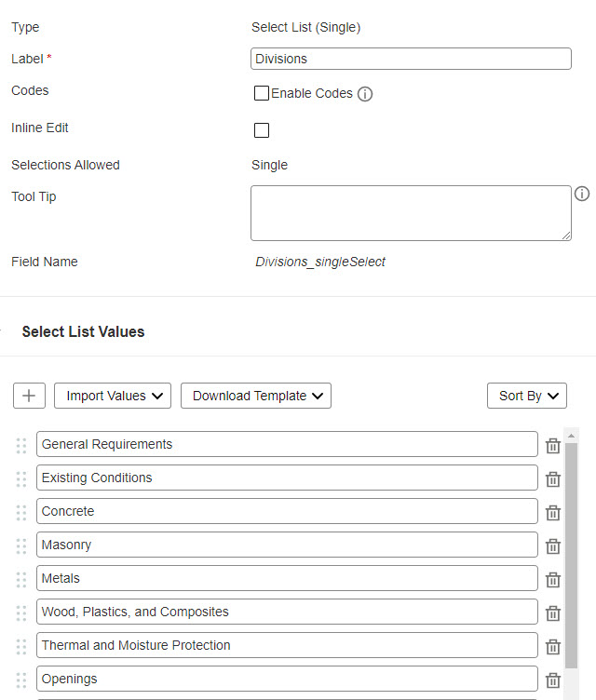Click into the Divisions label field
The width and height of the screenshot is (596, 700).
(411, 59)
